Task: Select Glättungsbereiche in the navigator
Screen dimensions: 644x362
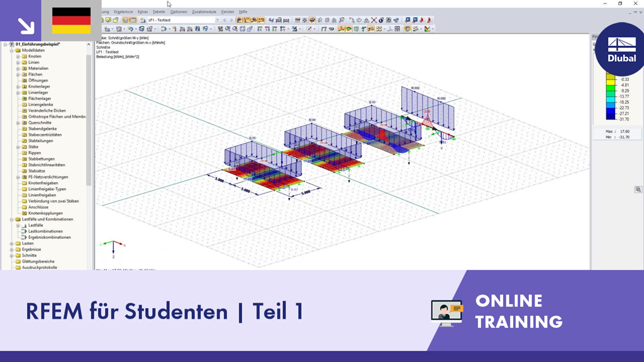Action: 38,261
